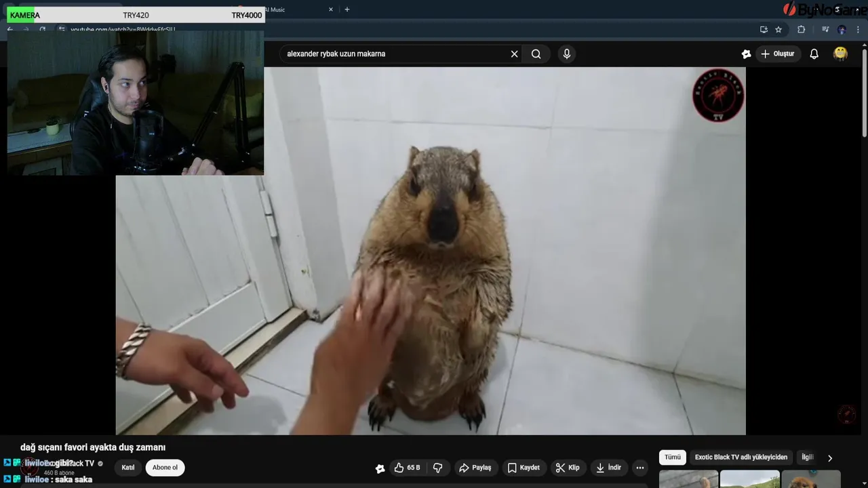Open third recommended video thumbnail
The image size is (868, 488).
(811, 479)
